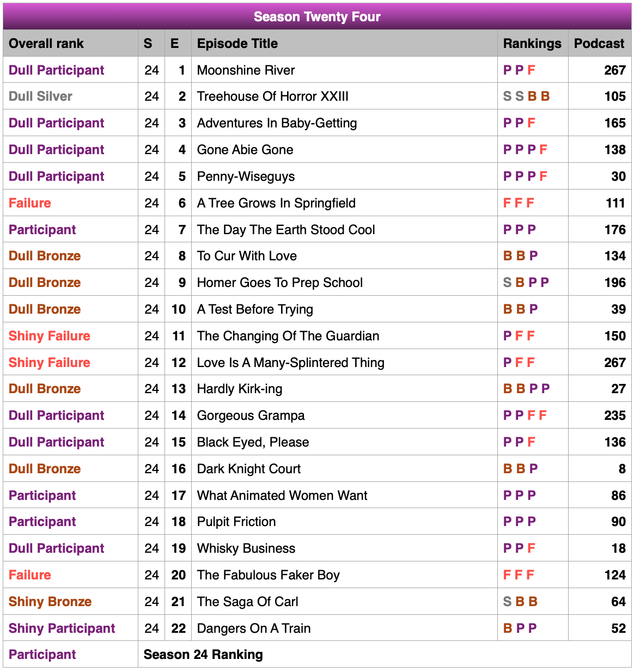Click the 'Season Twenty Four' table title
Viewport: 634px width, 672px height.
pos(317,16)
